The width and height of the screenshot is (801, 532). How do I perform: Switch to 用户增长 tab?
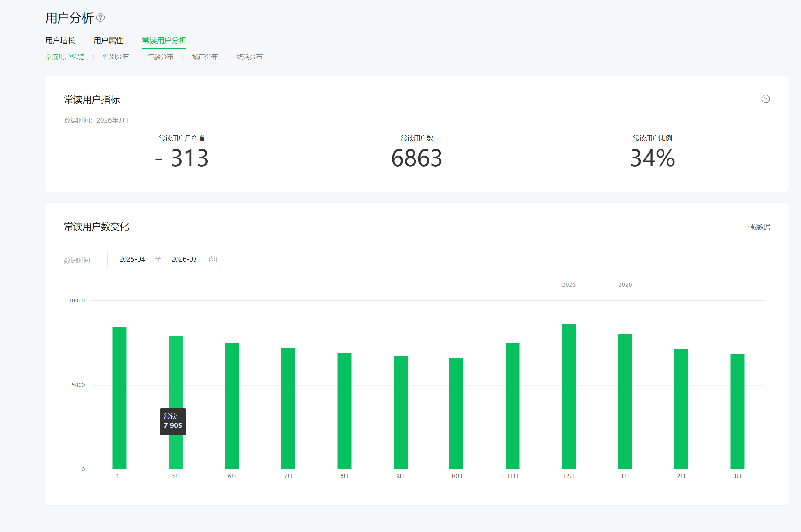(60, 41)
